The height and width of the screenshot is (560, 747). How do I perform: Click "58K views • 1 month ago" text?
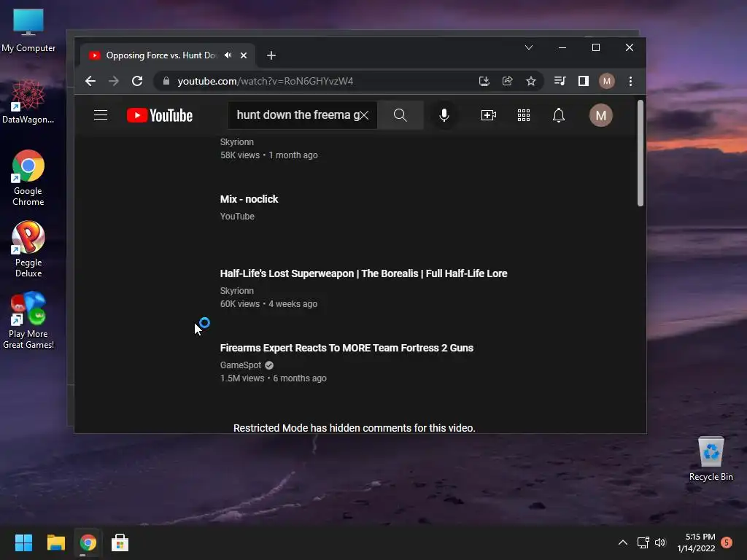pos(268,155)
